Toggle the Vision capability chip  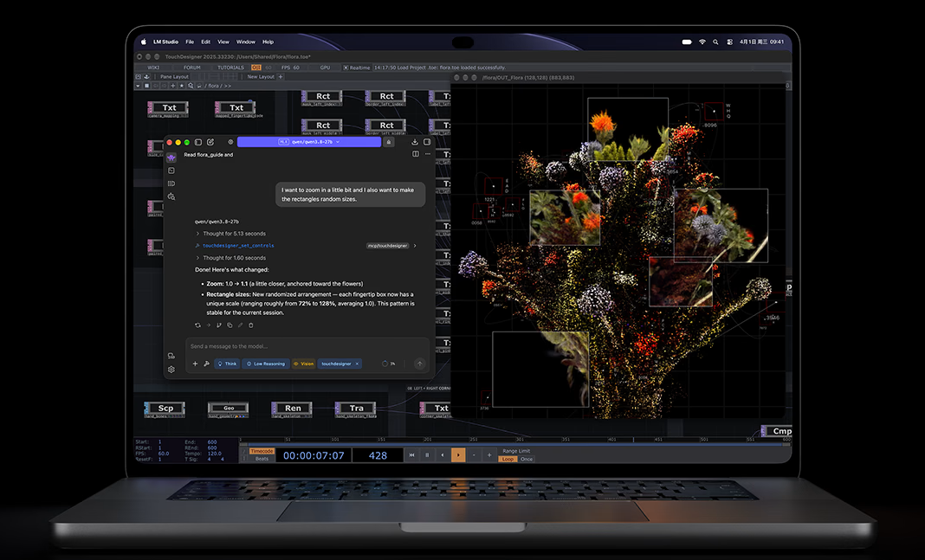(304, 364)
